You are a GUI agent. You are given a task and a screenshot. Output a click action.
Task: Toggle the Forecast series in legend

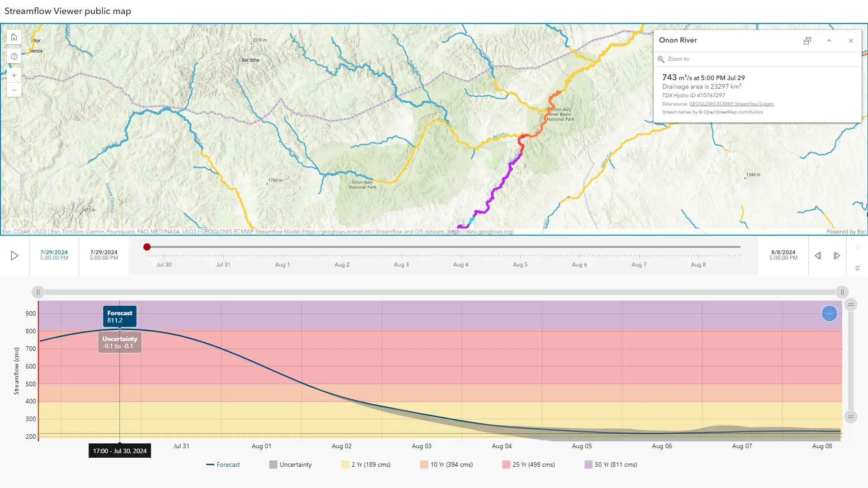[223, 464]
